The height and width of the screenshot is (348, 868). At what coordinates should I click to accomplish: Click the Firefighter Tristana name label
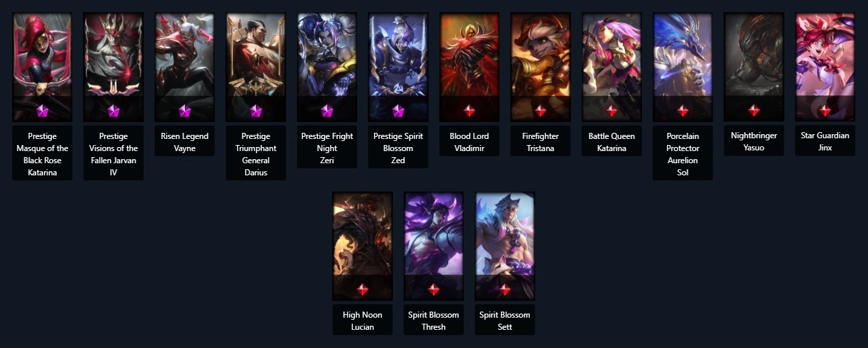[x=541, y=142]
